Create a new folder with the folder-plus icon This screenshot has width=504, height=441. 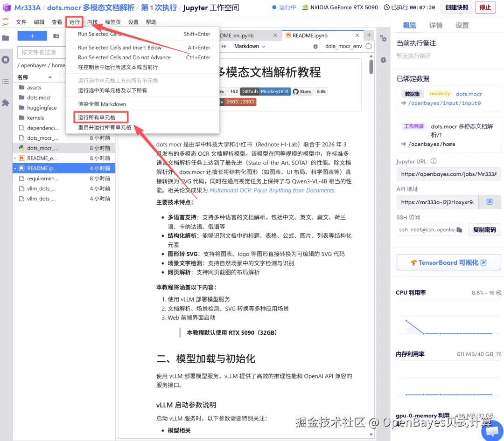point(56,36)
